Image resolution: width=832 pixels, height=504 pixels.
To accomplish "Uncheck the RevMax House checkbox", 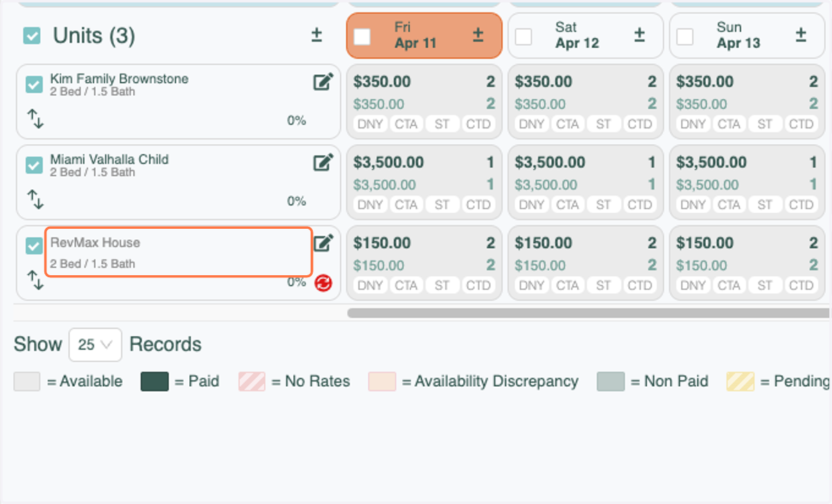I will pos(34,245).
